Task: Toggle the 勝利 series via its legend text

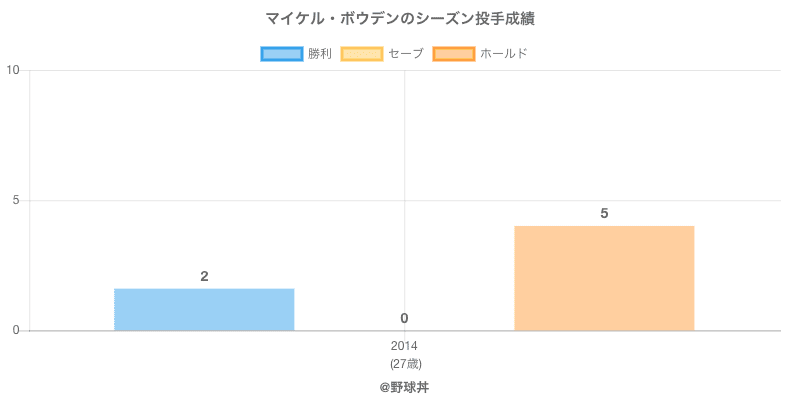Action: point(320,54)
